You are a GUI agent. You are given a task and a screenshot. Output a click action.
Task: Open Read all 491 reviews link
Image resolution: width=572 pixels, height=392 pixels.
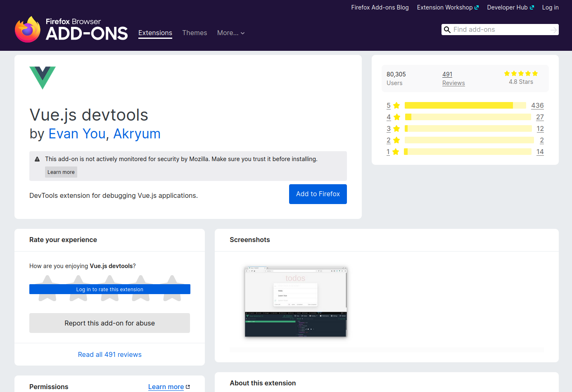[110, 354]
